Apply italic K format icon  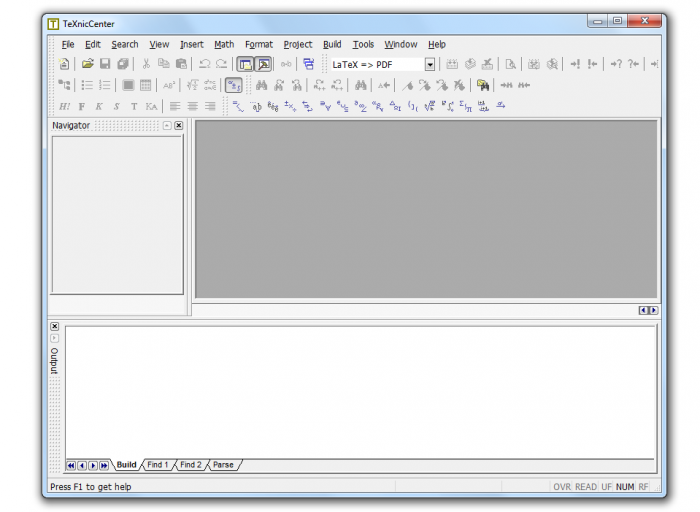click(x=99, y=106)
